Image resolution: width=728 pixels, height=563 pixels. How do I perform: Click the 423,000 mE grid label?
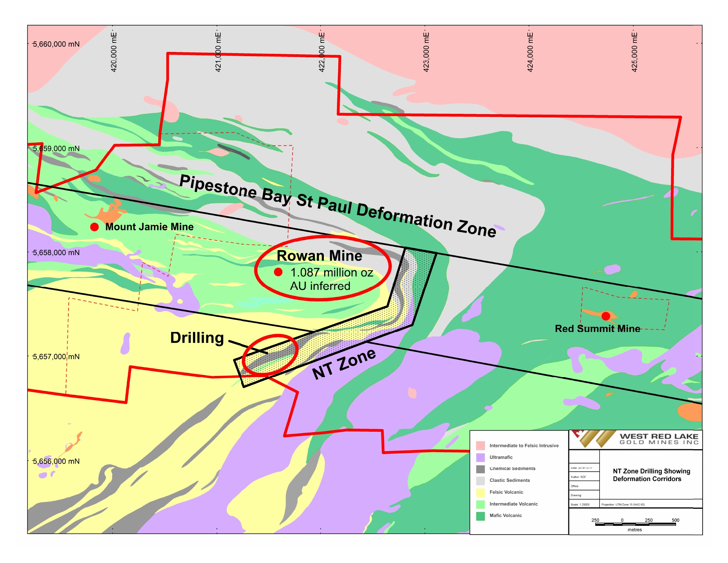click(426, 52)
